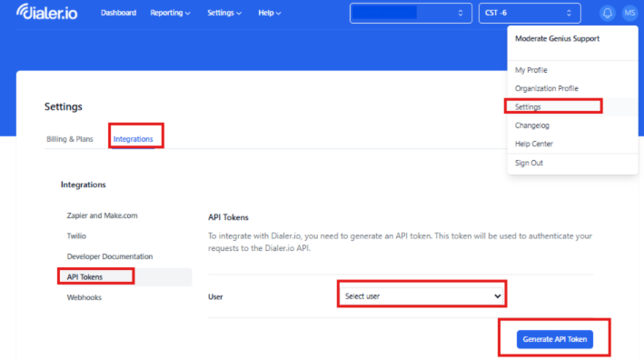This screenshot has height=361, width=644.
Task: Sign Out from user menu
Action: (x=529, y=163)
